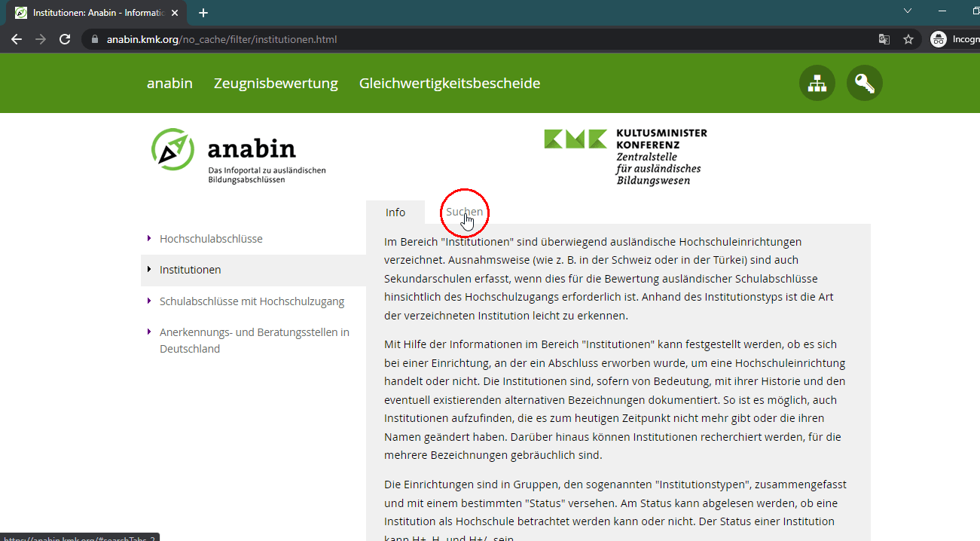
Task: Switch to the Suchen tab
Action: tap(464, 212)
